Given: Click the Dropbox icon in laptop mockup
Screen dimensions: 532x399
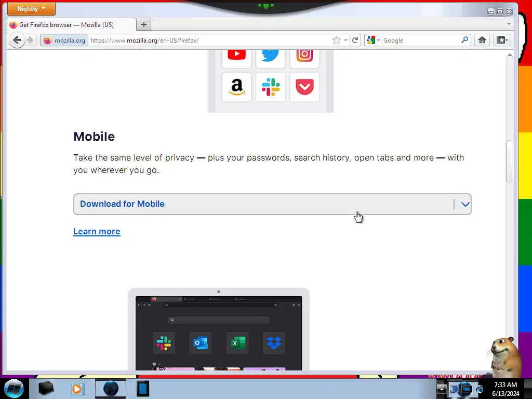Looking at the screenshot, I should [x=274, y=343].
